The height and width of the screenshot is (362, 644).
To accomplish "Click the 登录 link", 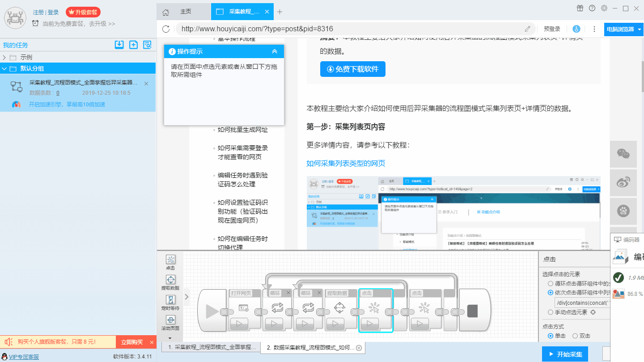I will [53, 12].
